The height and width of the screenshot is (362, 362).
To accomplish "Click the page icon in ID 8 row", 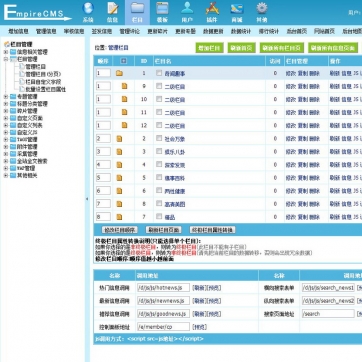I will point(119,204).
